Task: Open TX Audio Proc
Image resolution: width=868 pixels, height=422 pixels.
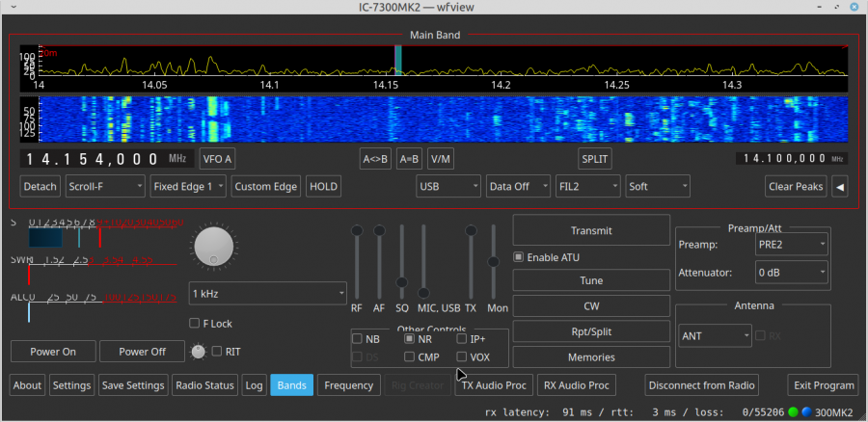Action: pos(495,385)
